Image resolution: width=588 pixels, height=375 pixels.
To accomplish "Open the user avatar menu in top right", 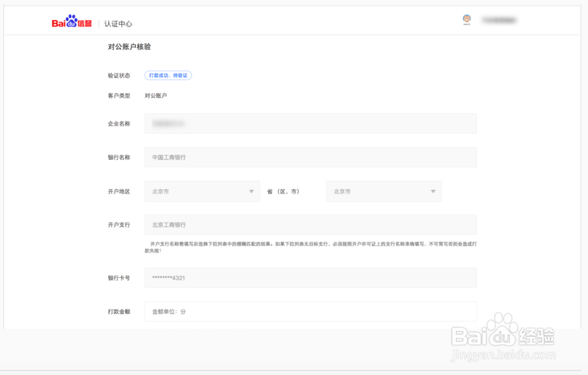I will pyautogui.click(x=466, y=19).
